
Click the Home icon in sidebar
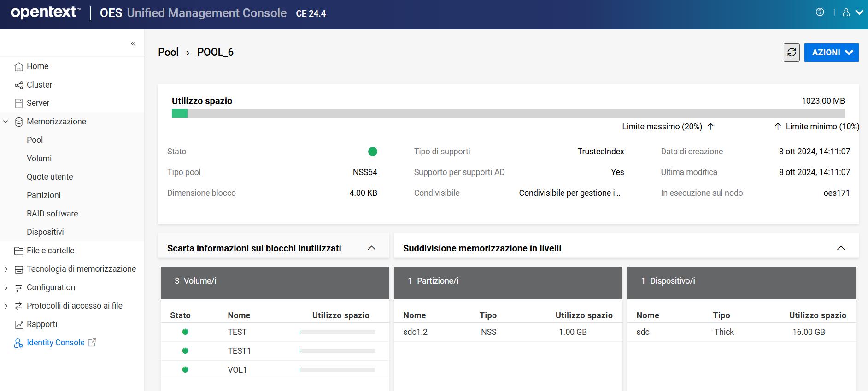(x=19, y=67)
